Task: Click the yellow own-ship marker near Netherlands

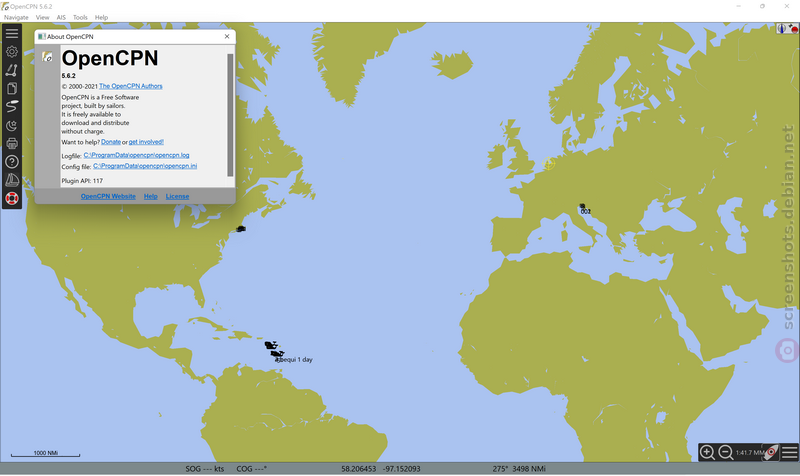Action: pos(548,163)
